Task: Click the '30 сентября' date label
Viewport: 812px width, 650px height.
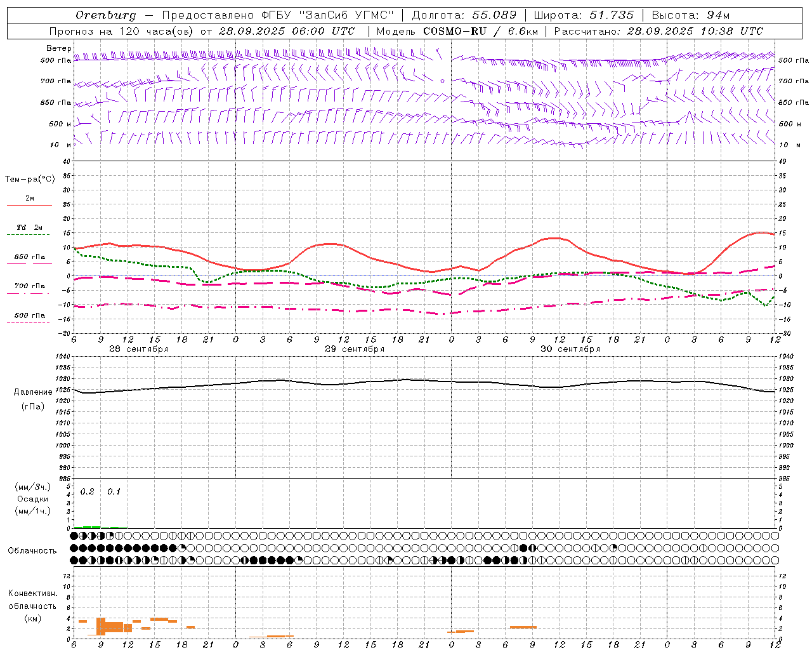Action: click(x=570, y=349)
